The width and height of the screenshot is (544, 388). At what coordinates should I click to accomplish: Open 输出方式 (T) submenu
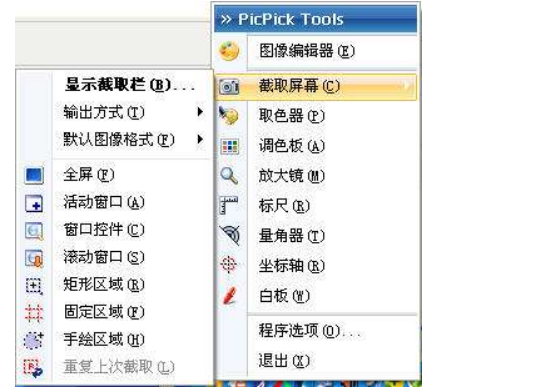[115, 112]
